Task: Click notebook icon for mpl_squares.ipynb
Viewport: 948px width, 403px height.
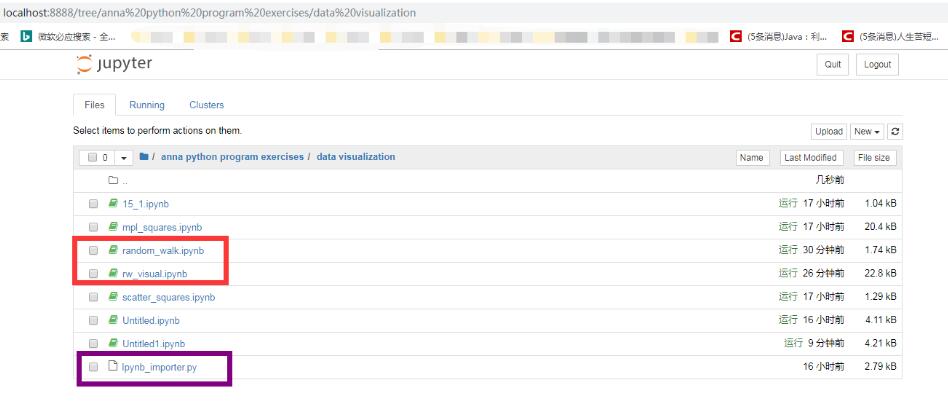Action: coord(112,227)
